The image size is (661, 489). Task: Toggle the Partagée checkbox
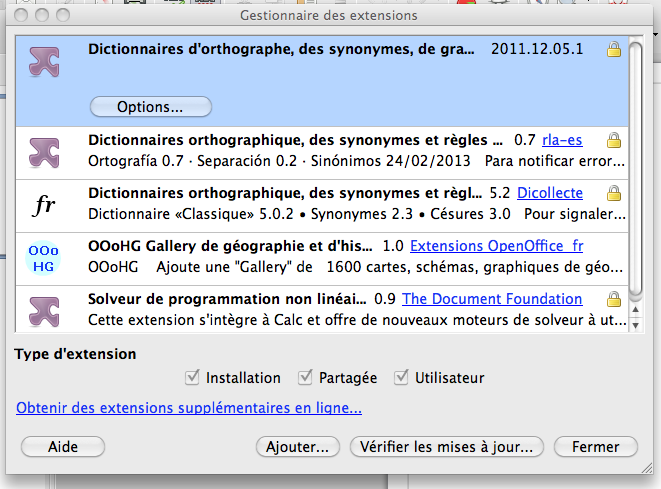click(x=305, y=377)
